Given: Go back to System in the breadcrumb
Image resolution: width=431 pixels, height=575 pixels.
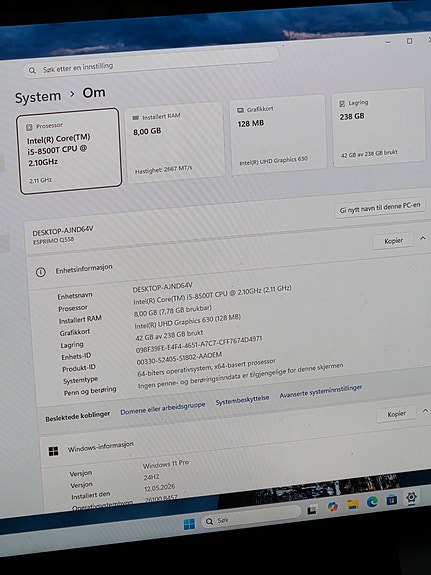Looking at the screenshot, I should [38, 97].
